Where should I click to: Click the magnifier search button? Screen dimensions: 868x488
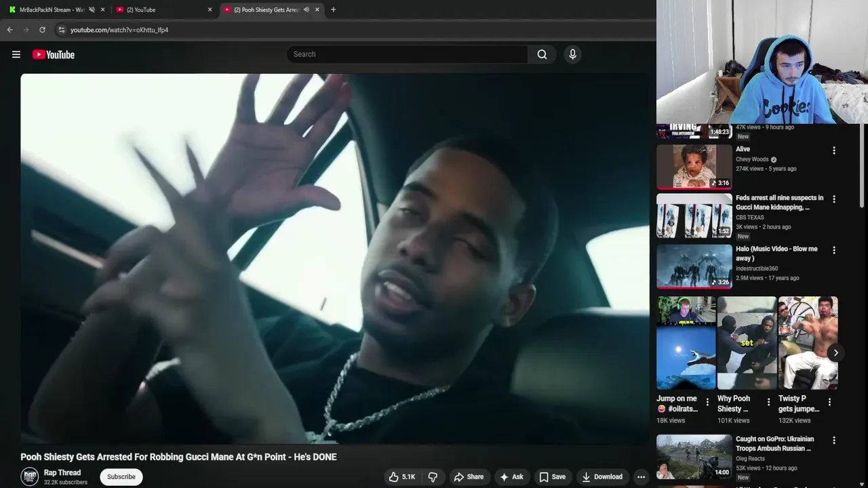pos(542,54)
